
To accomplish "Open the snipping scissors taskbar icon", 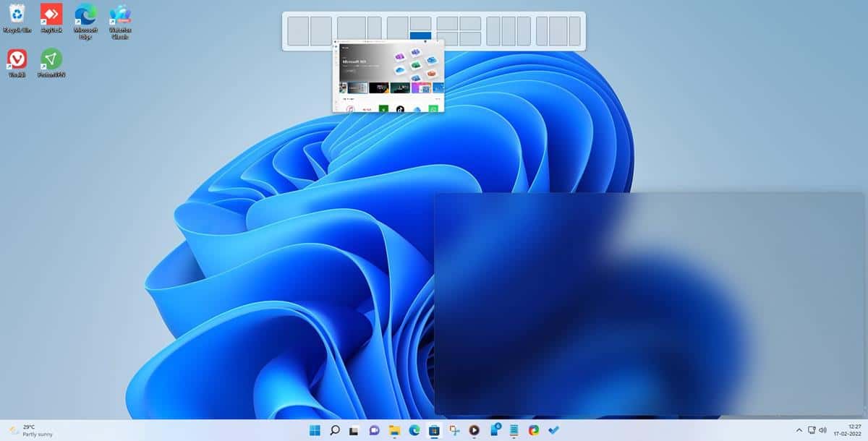I will coord(454,430).
